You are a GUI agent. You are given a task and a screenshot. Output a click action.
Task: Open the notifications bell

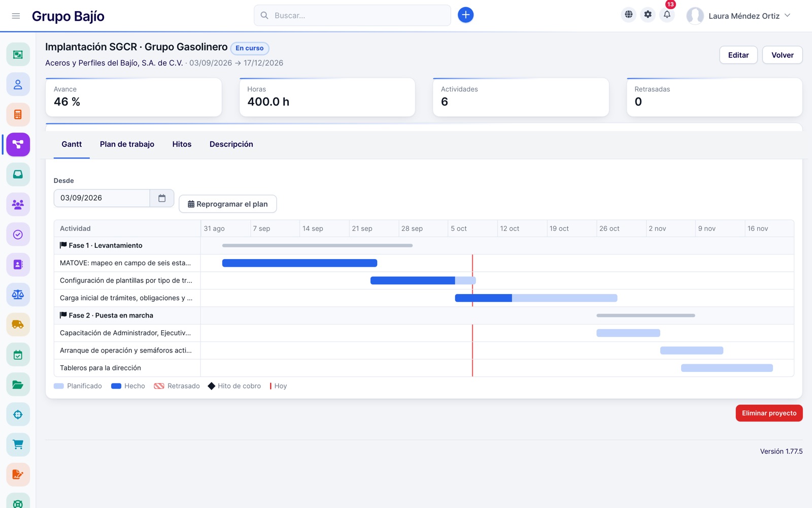point(667,15)
